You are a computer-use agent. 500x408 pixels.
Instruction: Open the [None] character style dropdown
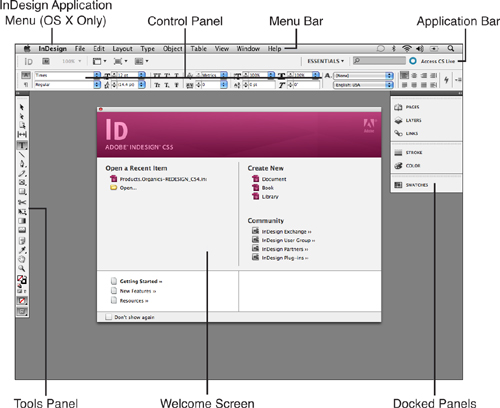coord(363,76)
